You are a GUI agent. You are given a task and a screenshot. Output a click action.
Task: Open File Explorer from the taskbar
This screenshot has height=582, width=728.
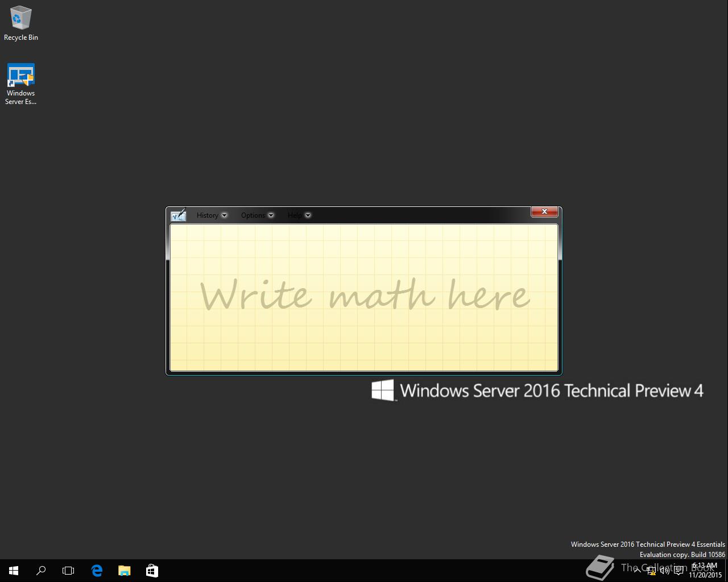click(x=124, y=571)
